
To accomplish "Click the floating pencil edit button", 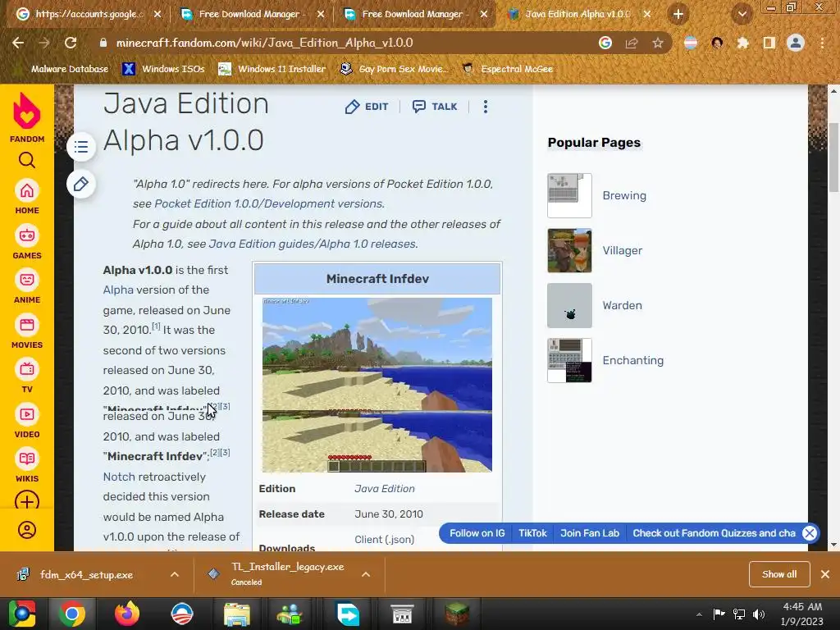I will 81,185.
